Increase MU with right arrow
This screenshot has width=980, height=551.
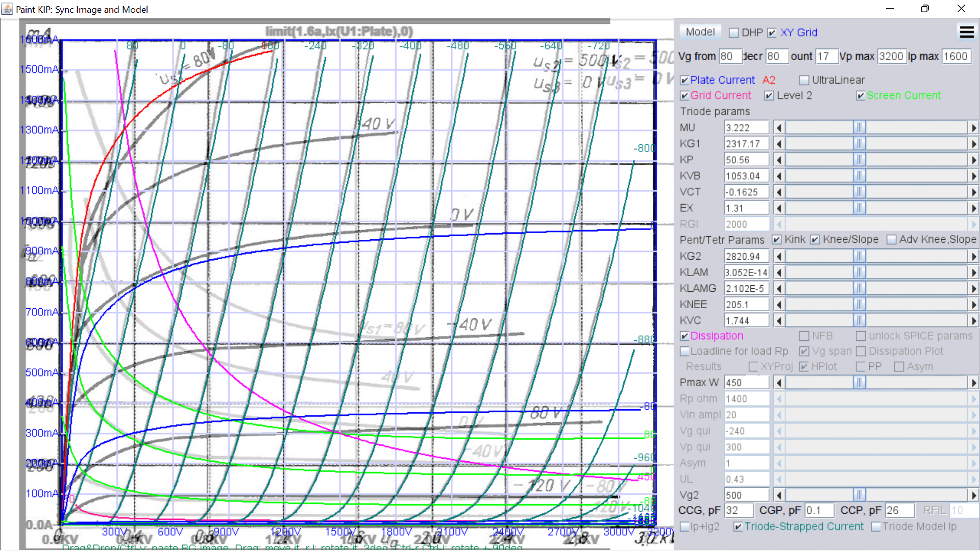click(973, 128)
